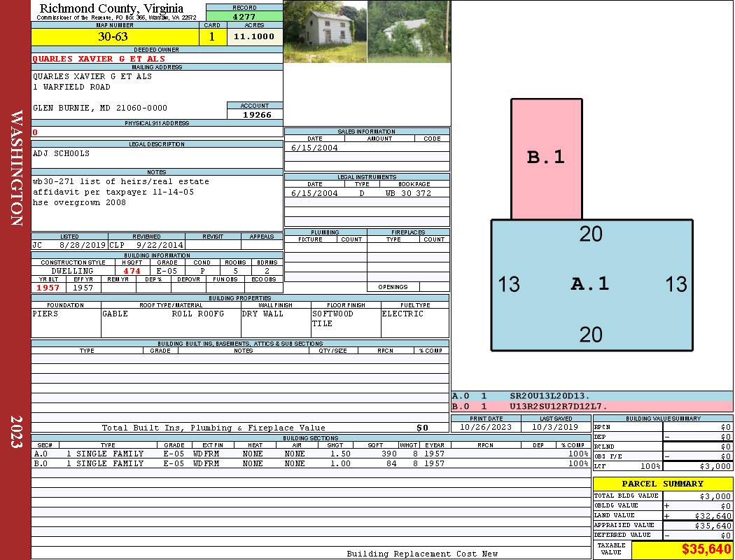Screen dimensions: 735x560
Task: Click the card number 1
Action: 212,36
